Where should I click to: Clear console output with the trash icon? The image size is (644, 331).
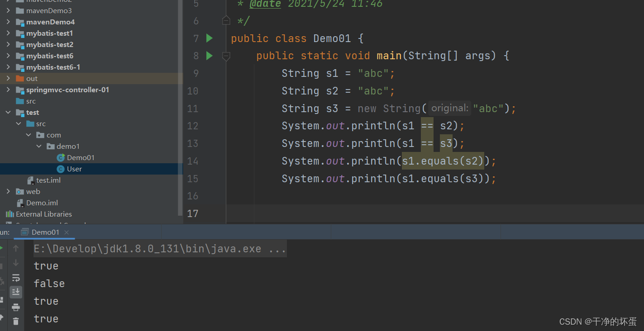(16, 322)
